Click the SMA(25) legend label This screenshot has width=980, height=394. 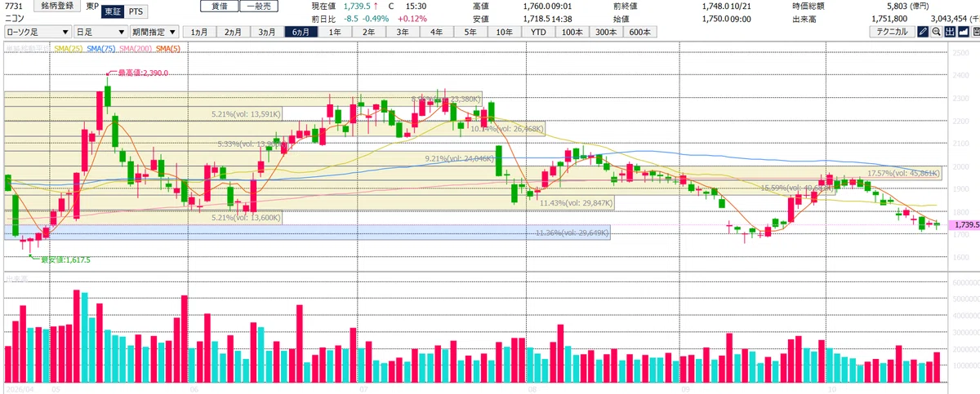point(69,50)
